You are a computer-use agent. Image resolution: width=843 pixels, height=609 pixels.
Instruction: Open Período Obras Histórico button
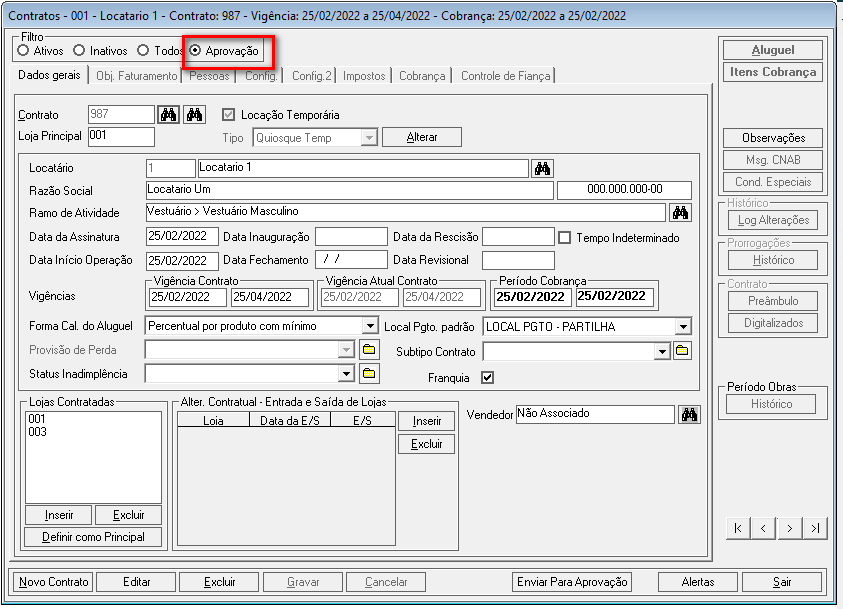coord(771,404)
